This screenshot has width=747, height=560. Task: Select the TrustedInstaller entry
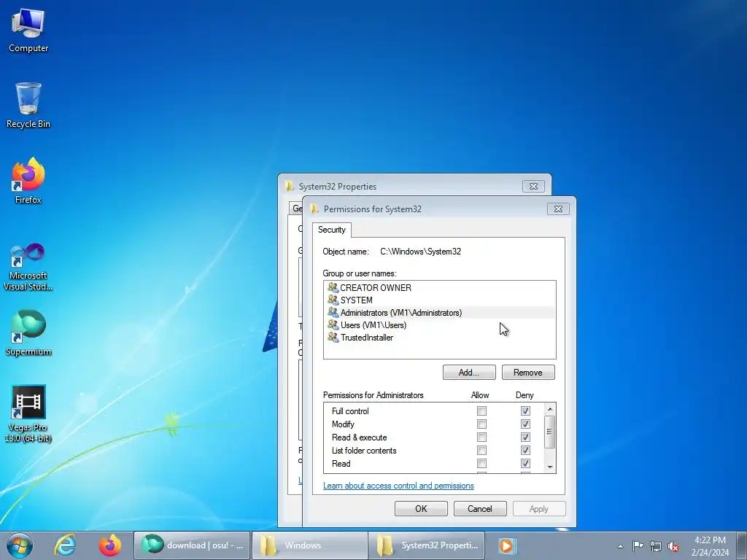pyautogui.click(x=439, y=337)
